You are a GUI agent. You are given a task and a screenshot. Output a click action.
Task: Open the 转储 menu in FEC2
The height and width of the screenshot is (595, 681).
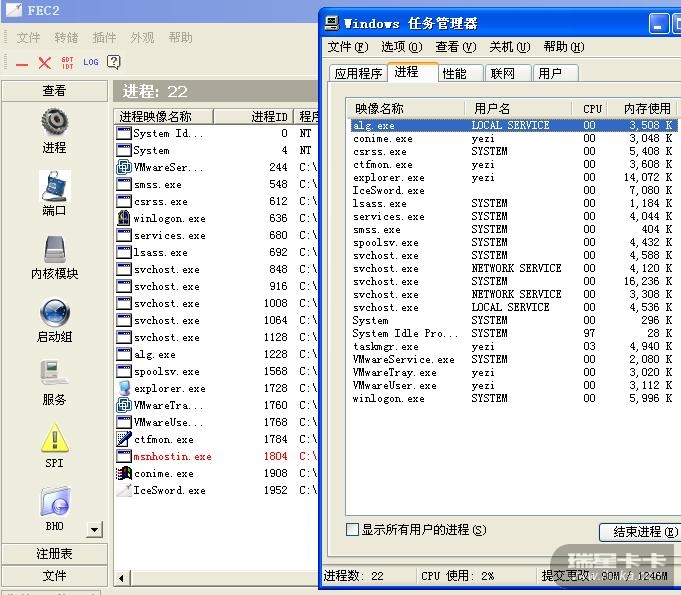point(66,37)
